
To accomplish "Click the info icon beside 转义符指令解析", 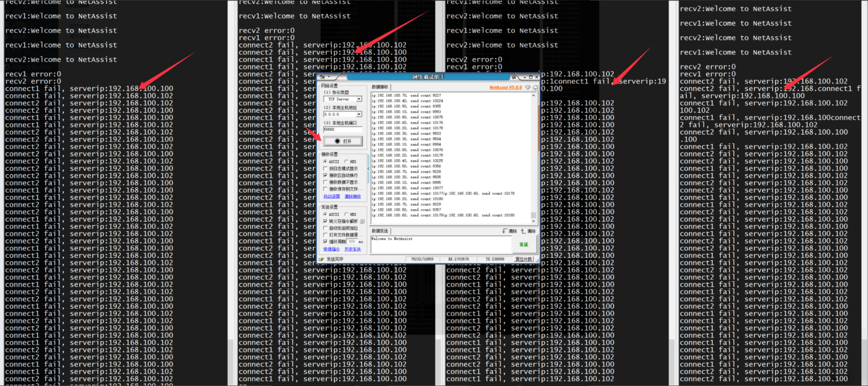I will 362,221.
